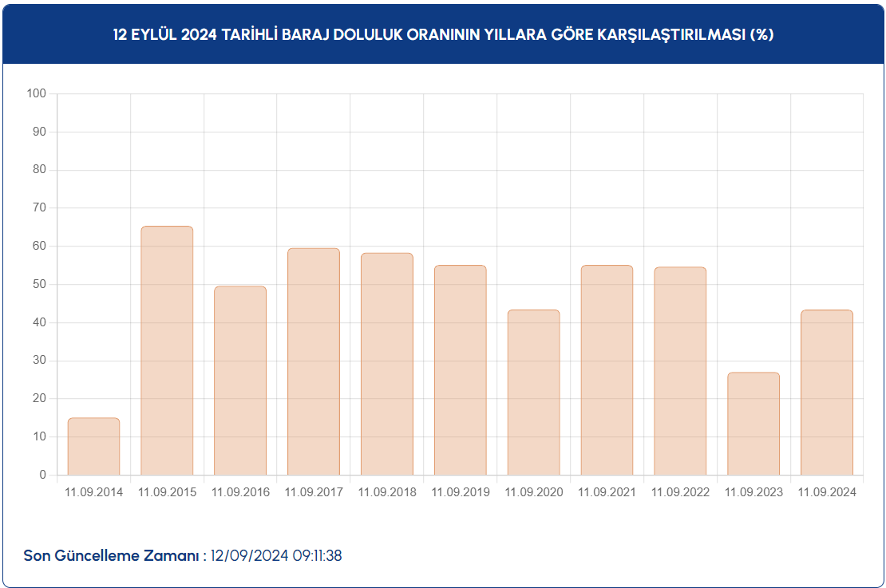Click the chart title in the blue header
The image size is (886, 588).
443,35
